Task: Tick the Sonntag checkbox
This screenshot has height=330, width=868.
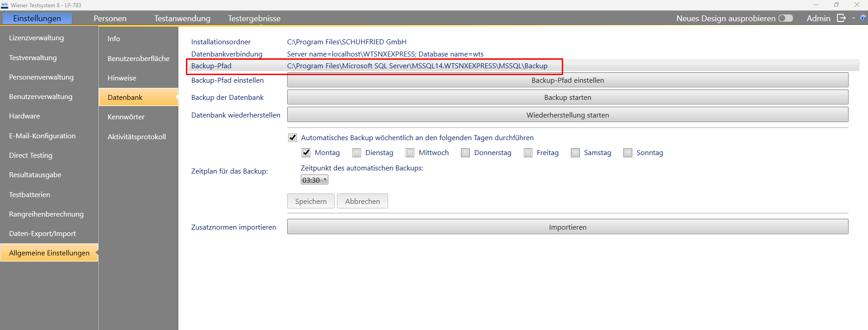Action: 627,153
